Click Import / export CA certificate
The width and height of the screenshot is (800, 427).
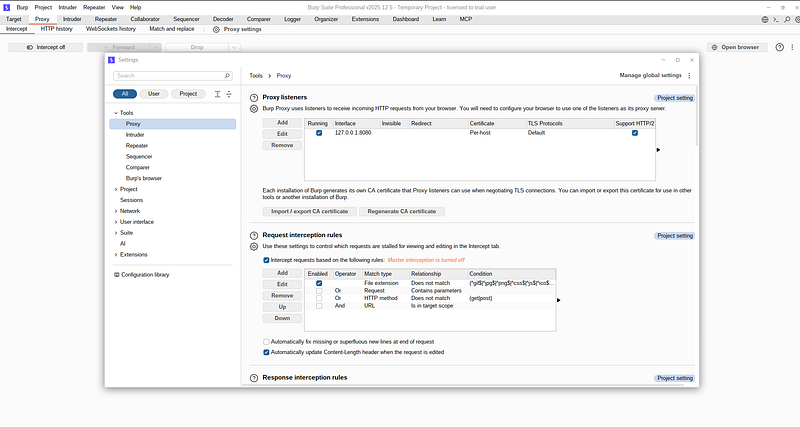(x=310, y=211)
